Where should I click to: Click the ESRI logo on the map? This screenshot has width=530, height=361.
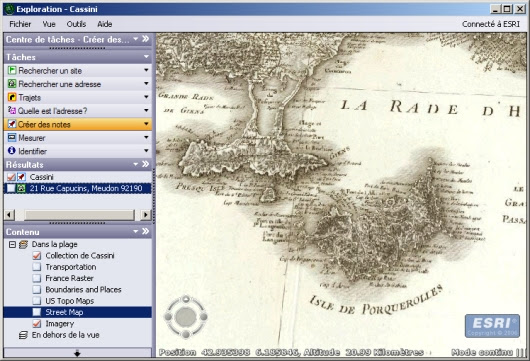(492, 326)
